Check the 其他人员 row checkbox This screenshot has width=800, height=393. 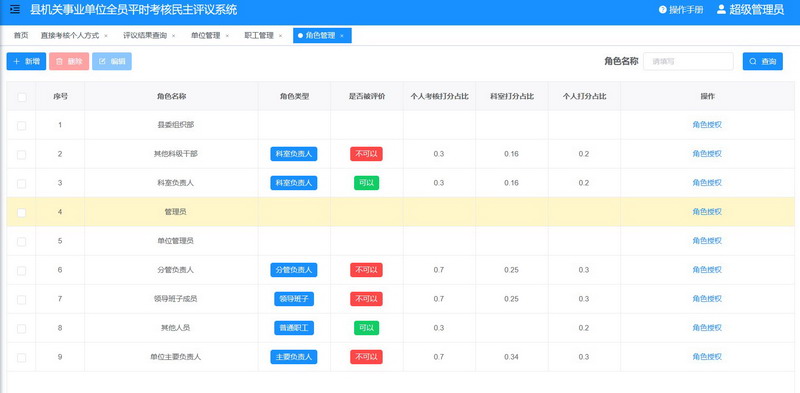pyautogui.click(x=21, y=329)
